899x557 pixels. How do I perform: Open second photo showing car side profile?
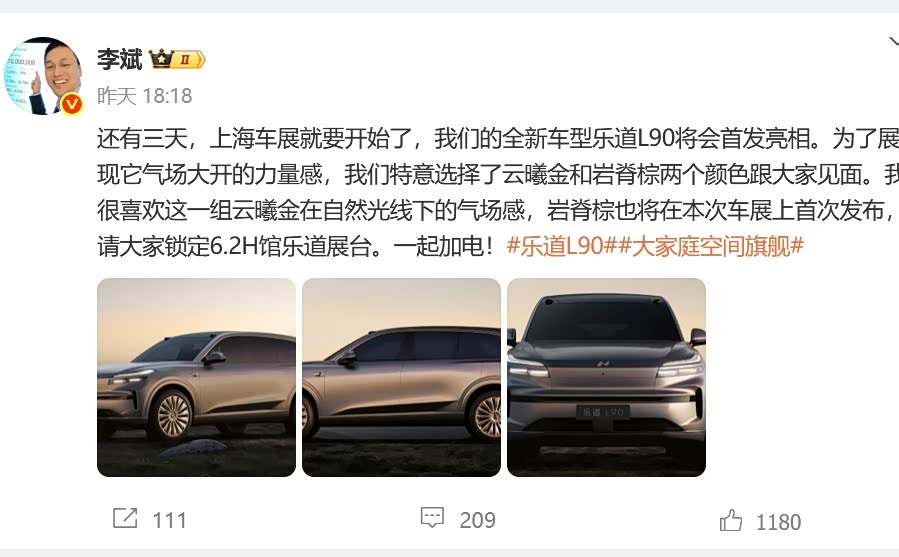pos(401,377)
